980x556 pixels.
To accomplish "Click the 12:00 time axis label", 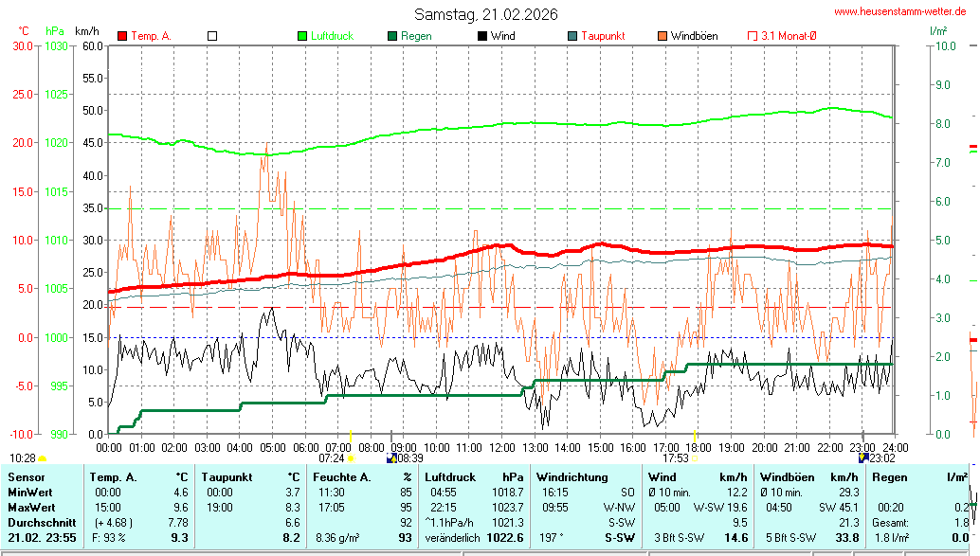I will coord(502,446).
